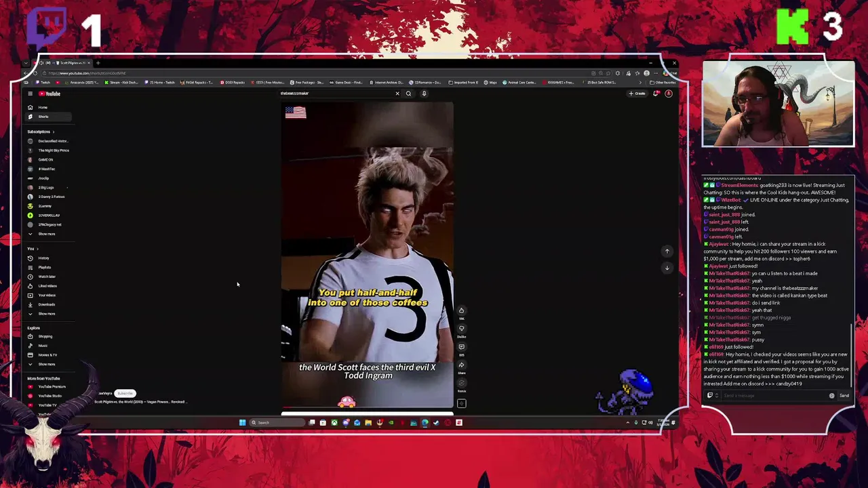Open DODI Repacks bookmark
Viewport: 868px width, 488px height.
[x=233, y=83]
